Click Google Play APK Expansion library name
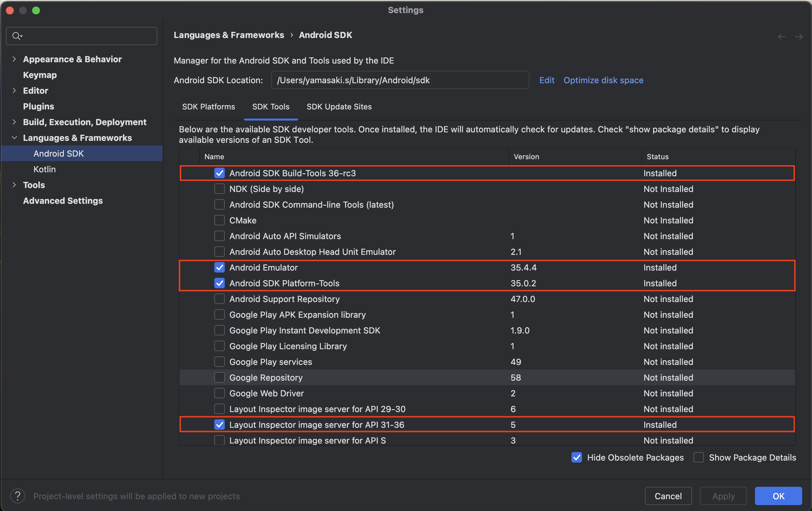Viewport: 812px width, 511px height. (x=298, y=314)
